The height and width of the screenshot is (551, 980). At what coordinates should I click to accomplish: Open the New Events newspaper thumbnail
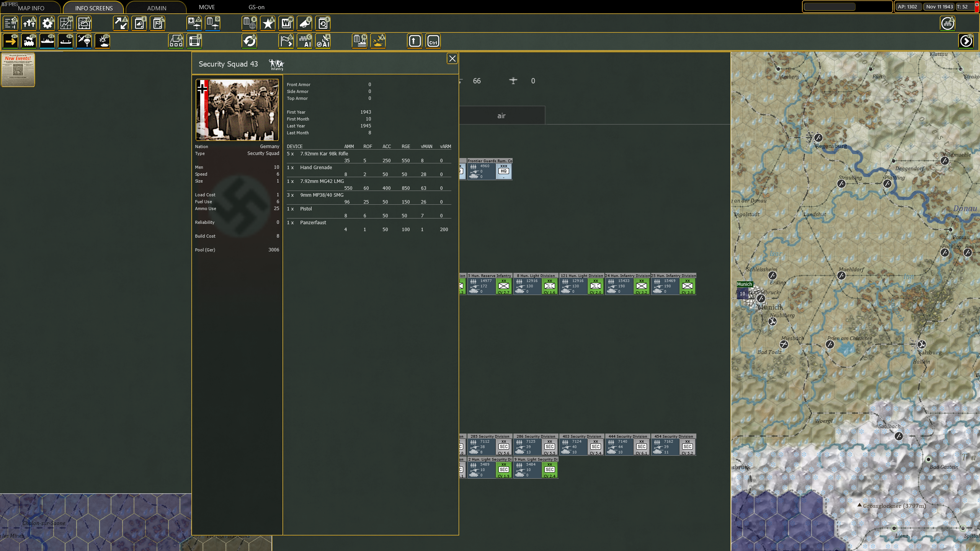(18, 70)
